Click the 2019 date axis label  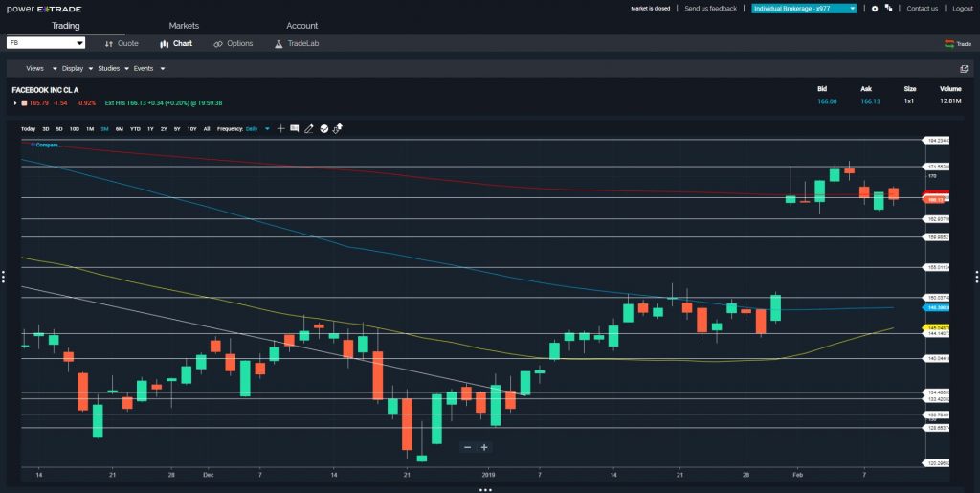488,476
